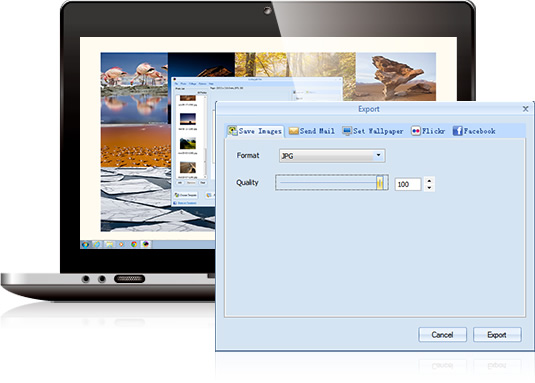Open the Facebook tab
This screenshot has width=535, height=383.
(474, 131)
